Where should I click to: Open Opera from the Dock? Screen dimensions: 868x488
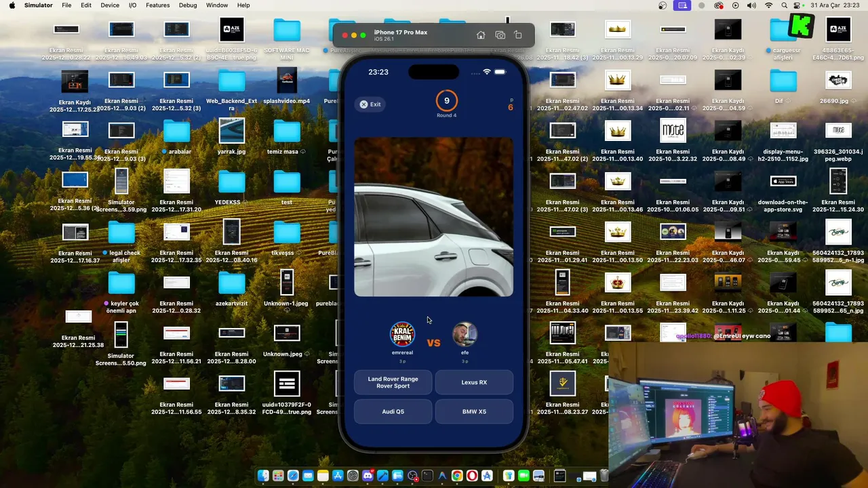(x=472, y=476)
